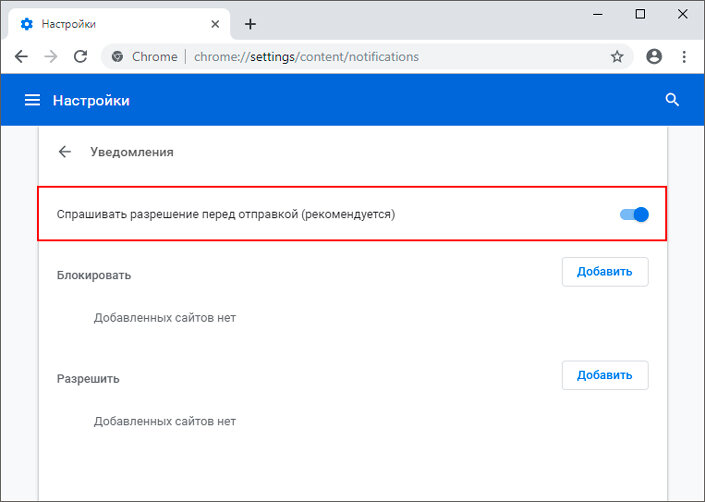Click the address bar URL
Viewport: 705px width, 502px height.
[306, 57]
